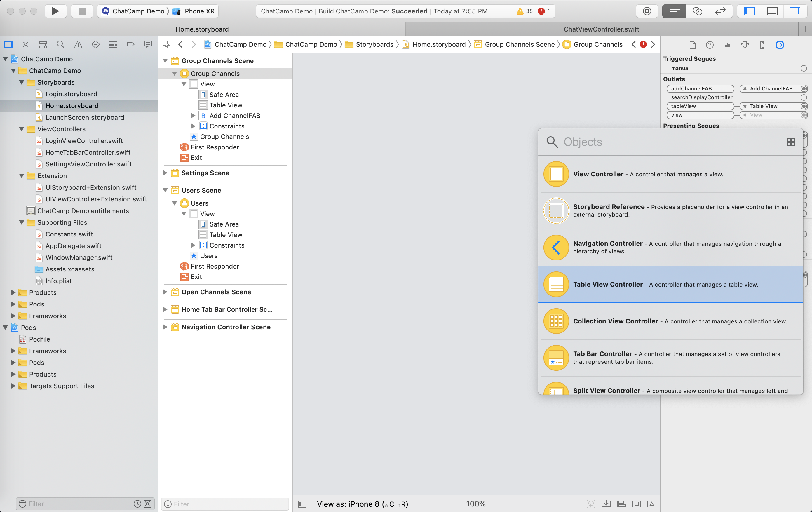This screenshot has height=512, width=812.
Task: Open the Issue navigator
Action: coord(78,44)
